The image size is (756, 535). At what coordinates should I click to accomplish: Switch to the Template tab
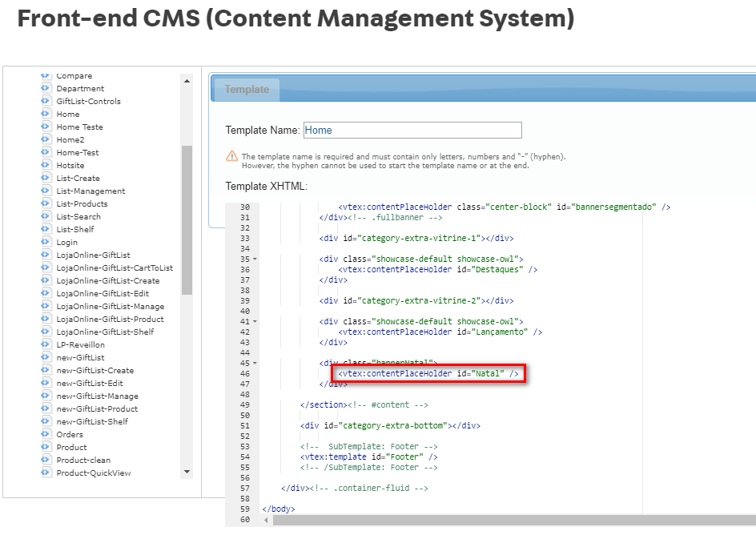pyautogui.click(x=247, y=90)
